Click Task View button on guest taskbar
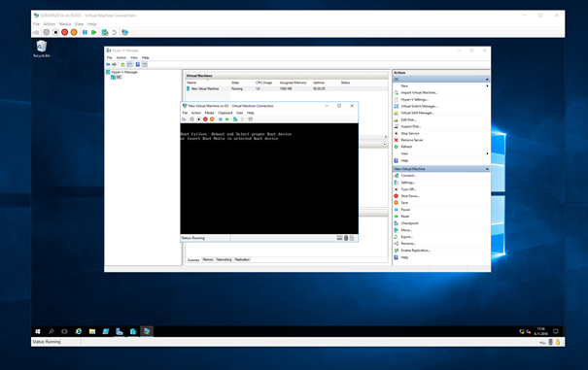 pyautogui.click(x=64, y=331)
